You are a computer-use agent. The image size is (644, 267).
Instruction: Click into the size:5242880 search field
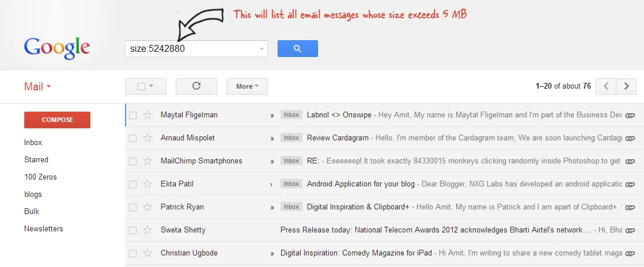coord(190,49)
